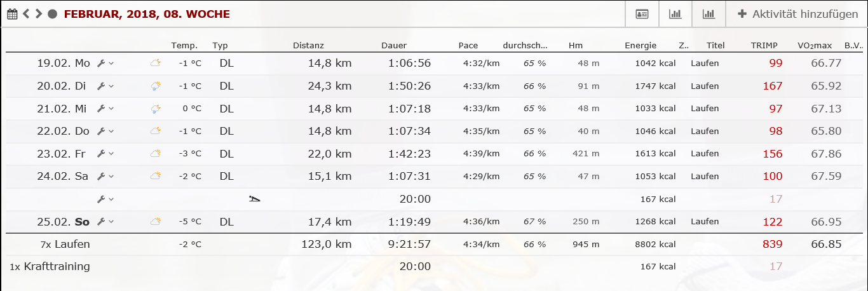Expand the chevron on the 20:00 strength row
Image resolution: width=868 pixels, height=291 pixels.
pyautogui.click(x=111, y=200)
